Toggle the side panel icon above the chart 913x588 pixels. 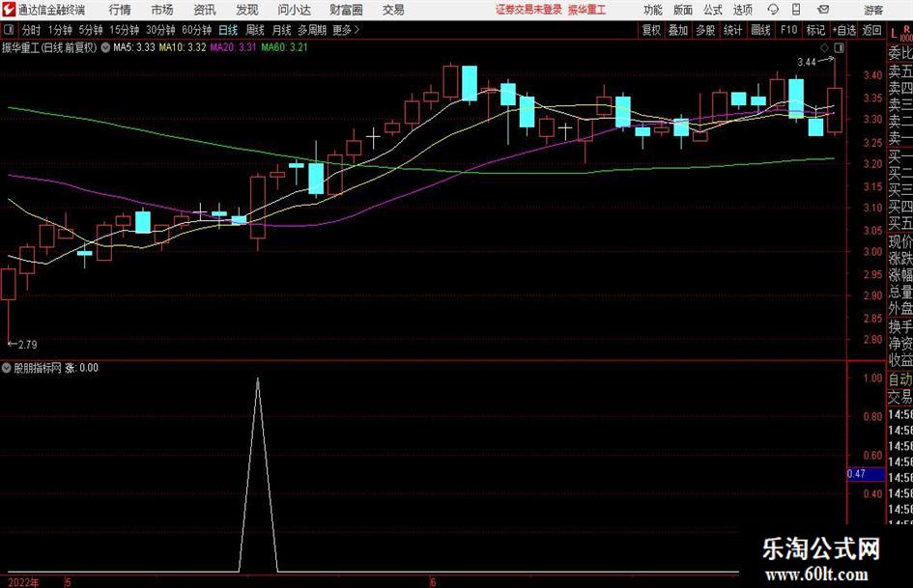click(x=839, y=47)
